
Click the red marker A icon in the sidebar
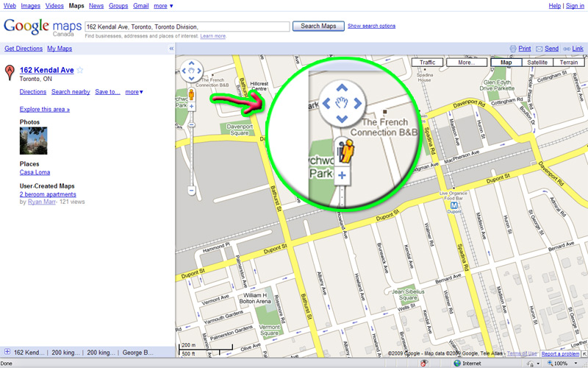coord(10,72)
